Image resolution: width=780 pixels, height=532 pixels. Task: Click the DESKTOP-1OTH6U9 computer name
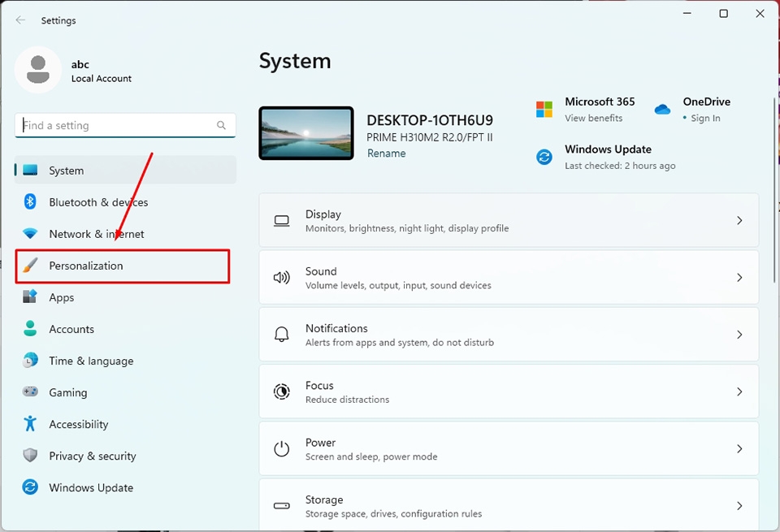point(430,120)
